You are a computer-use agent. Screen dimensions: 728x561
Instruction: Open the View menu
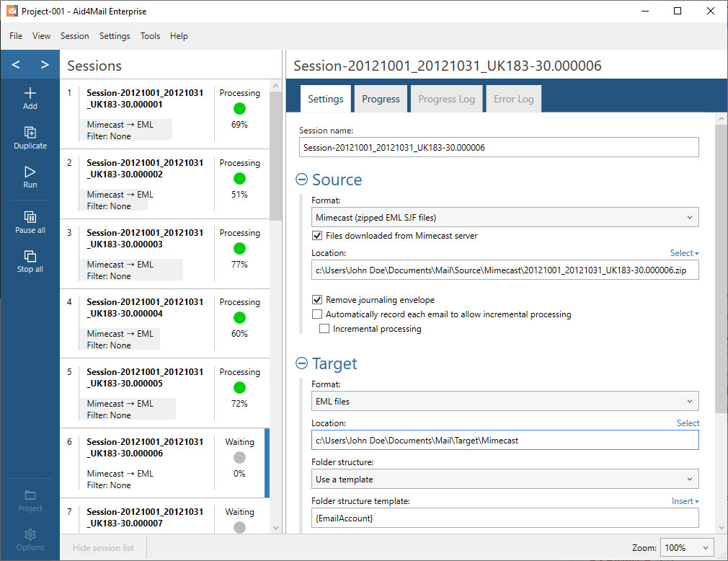point(41,36)
